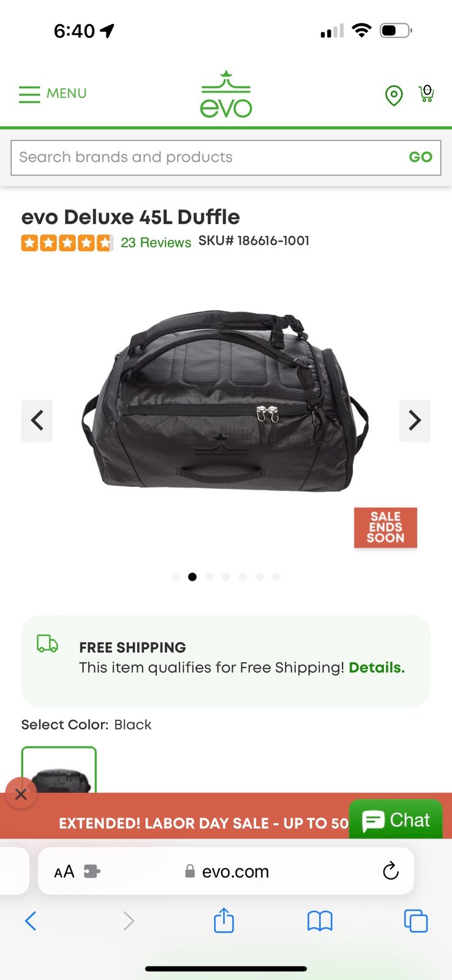The image size is (452, 980).
Task: Show next product image arrow
Action: coord(415,421)
